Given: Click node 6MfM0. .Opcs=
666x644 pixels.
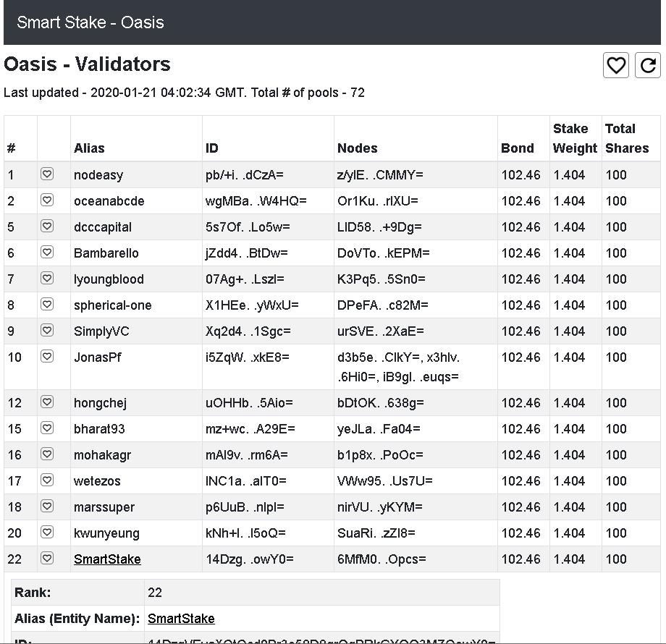Looking at the screenshot, I should point(382,559).
